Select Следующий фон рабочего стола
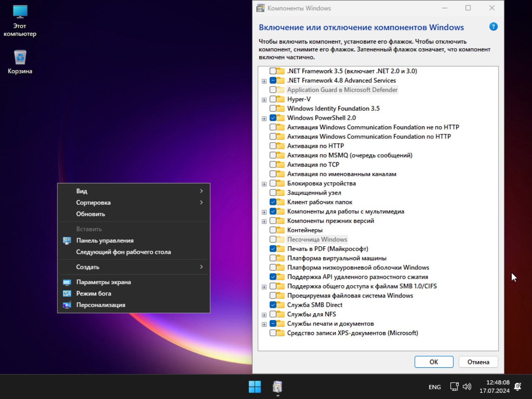 [x=133, y=252]
